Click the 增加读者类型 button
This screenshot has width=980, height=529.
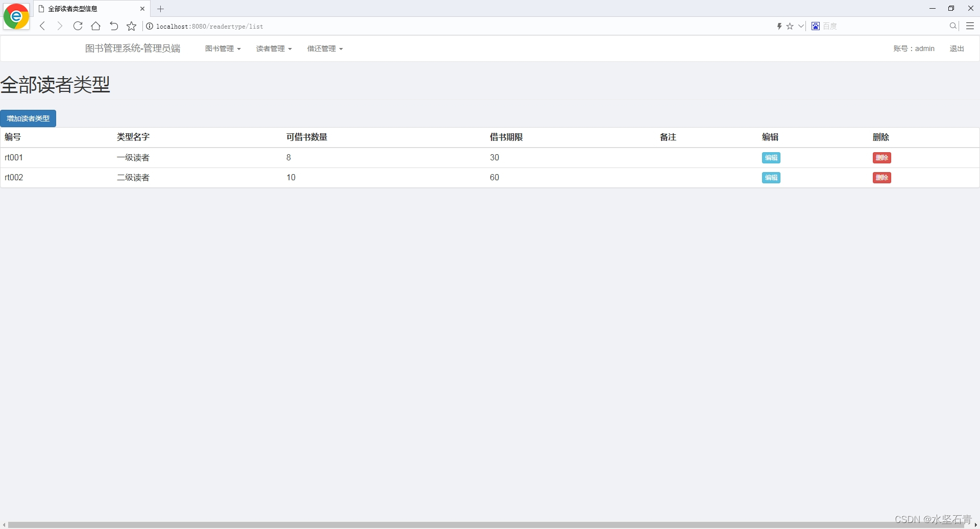coord(28,118)
